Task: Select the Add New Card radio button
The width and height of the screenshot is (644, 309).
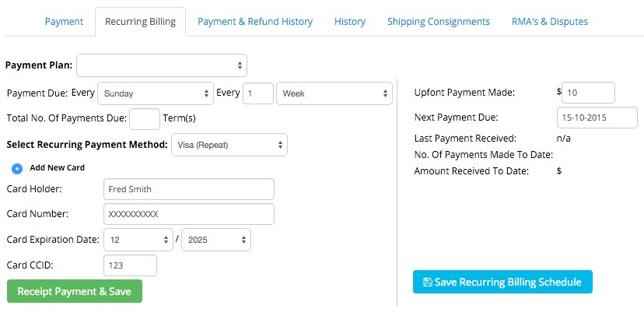Action: pyautogui.click(x=17, y=168)
